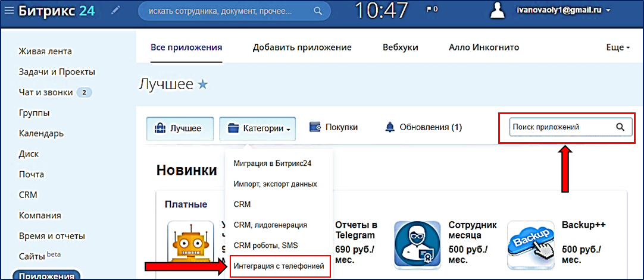Switch to Вебхуки tab
The width and height of the screenshot is (644, 280).
(x=401, y=48)
